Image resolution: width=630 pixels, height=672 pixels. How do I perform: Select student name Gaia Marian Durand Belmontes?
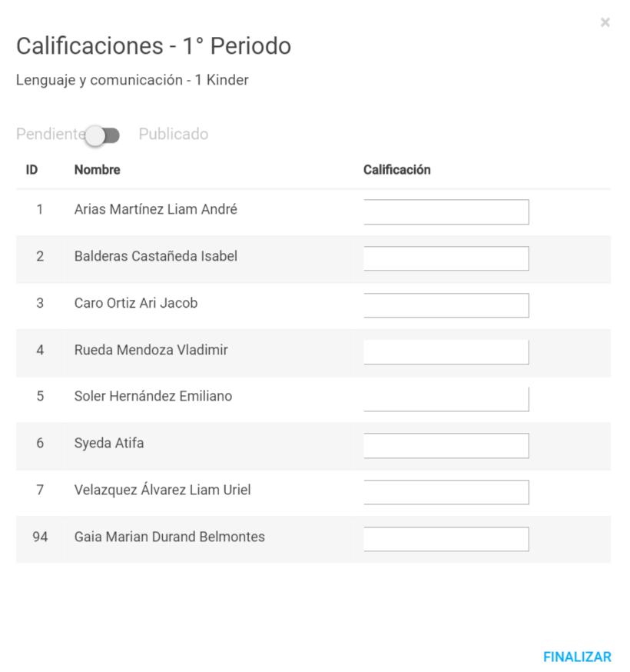tap(170, 537)
